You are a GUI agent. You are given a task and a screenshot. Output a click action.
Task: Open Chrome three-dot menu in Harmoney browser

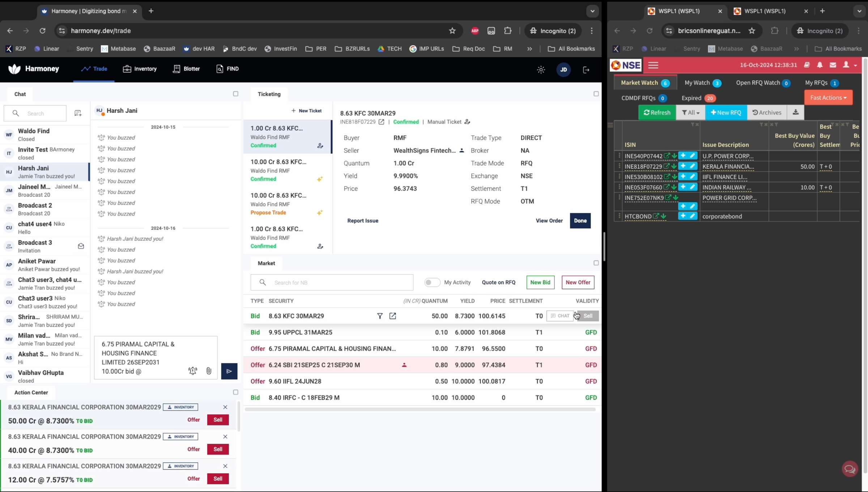(x=592, y=31)
